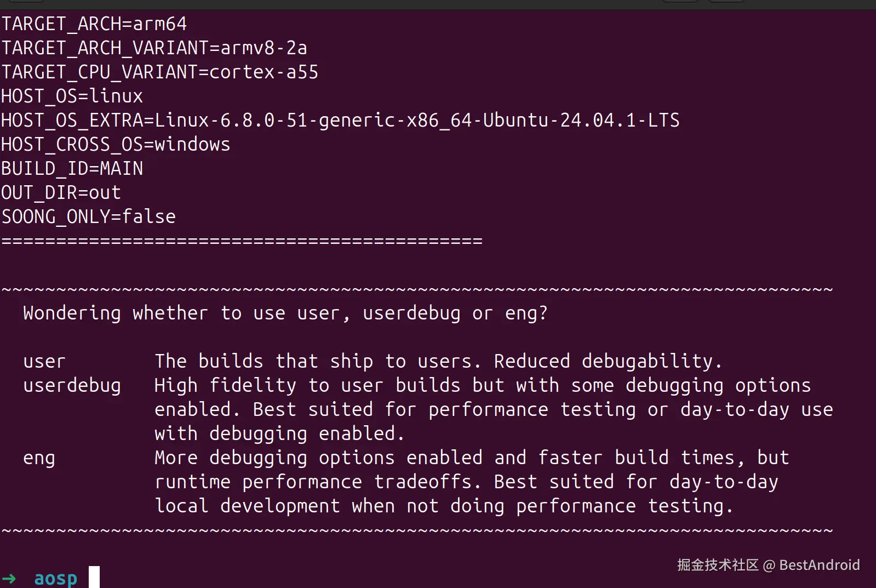Image resolution: width=876 pixels, height=588 pixels.
Task: Click the BUILD_ID=MAIN line
Action: [x=72, y=169]
